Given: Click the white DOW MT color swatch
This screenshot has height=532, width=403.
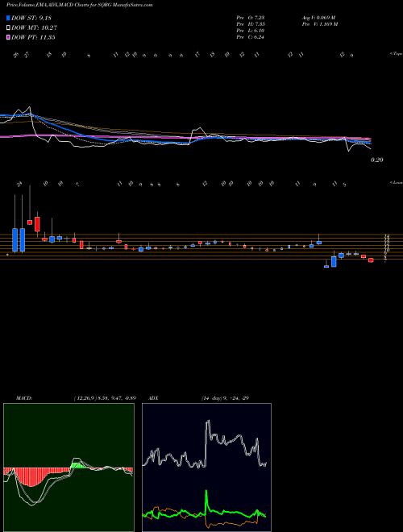Looking at the screenshot, I should (x=9, y=28).
